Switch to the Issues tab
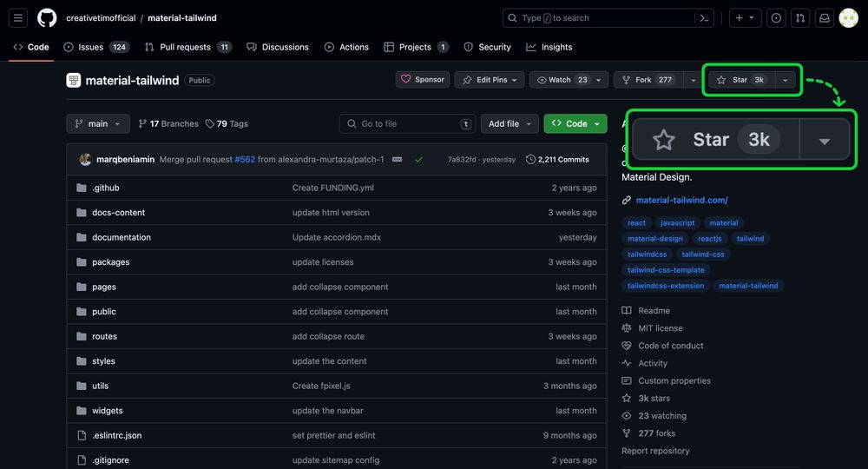The width and height of the screenshot is (868, 469). [95, 47]
